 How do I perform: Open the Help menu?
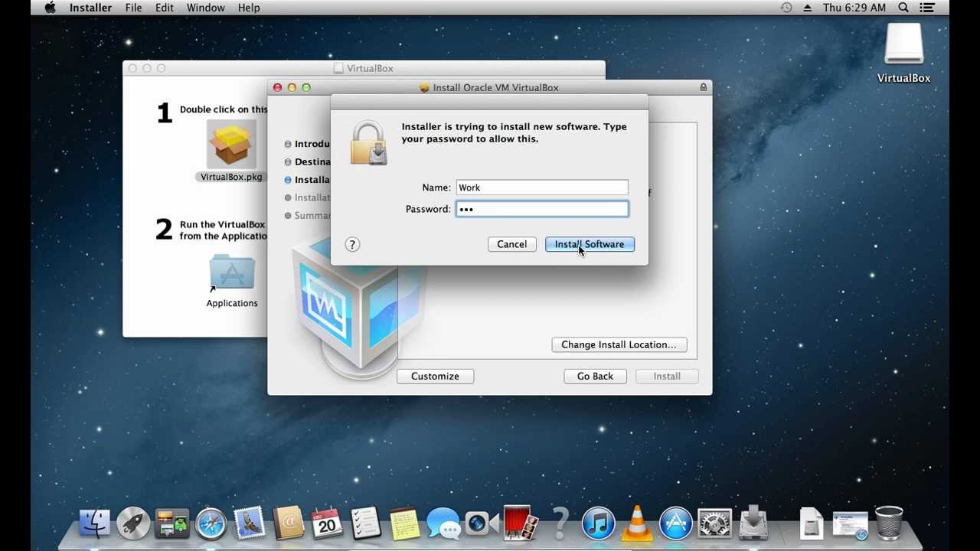[x=249, y=8]
